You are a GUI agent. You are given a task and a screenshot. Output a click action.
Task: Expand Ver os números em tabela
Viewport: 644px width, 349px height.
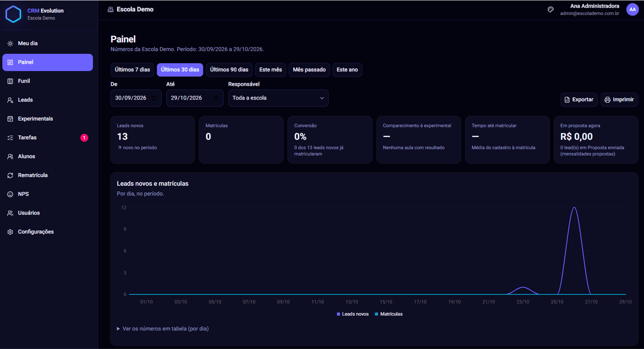click(x=163, y=329)
